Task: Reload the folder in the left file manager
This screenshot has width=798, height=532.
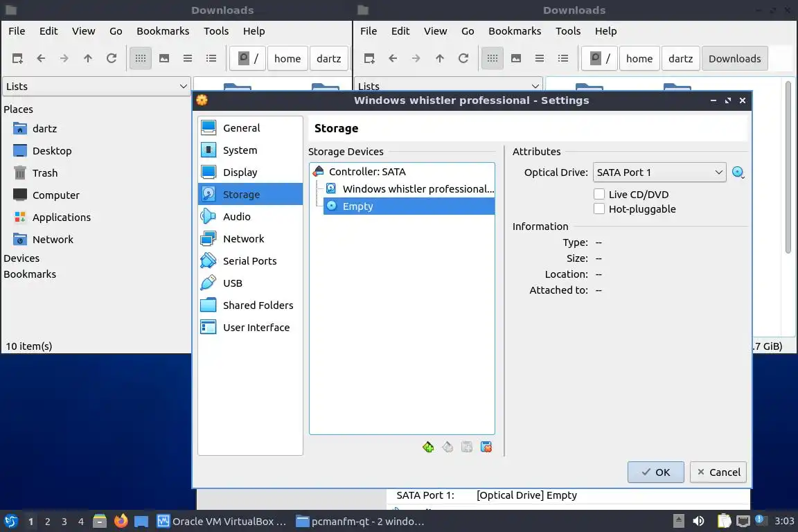Action: tap(112, 58)
